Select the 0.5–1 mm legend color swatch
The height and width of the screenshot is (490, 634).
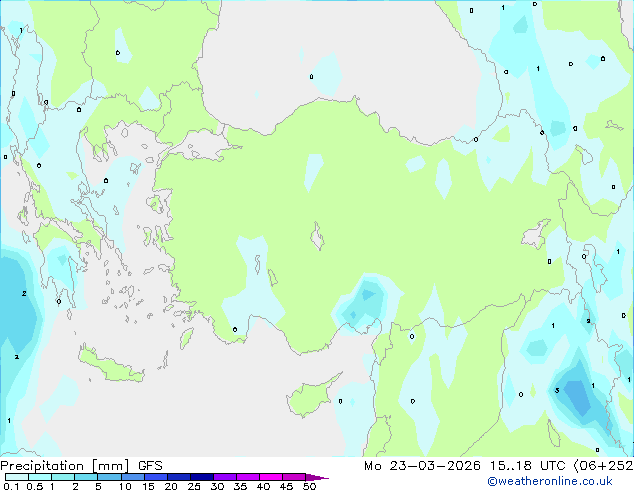[x=40, y=477]
